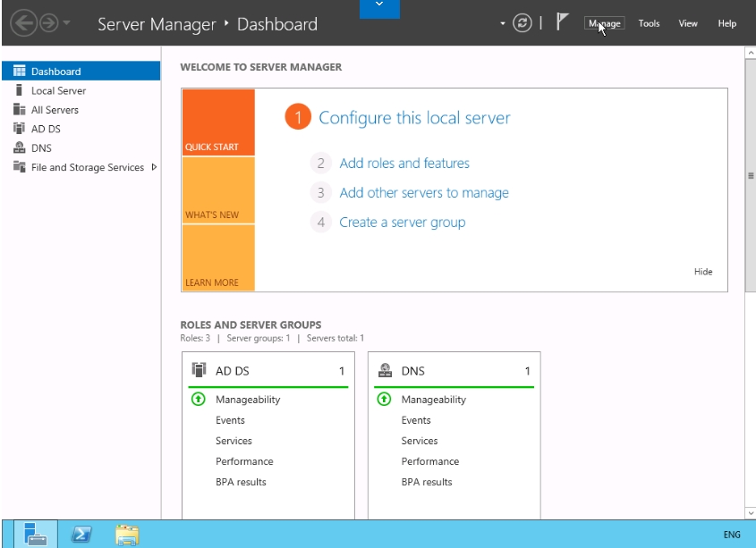Expand File and Storage Services arrow
This screenshot has width=756, height=548.
tap(154, 167)
